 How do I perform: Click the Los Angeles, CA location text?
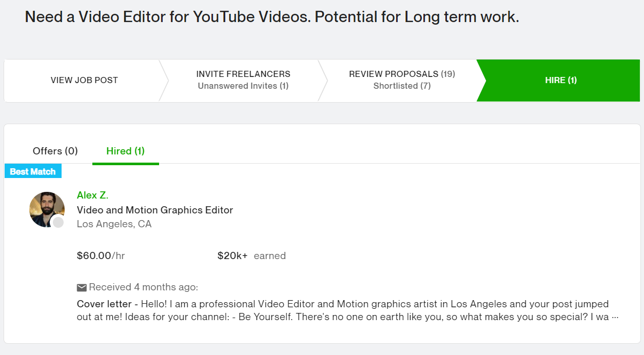tap(114, 224)
